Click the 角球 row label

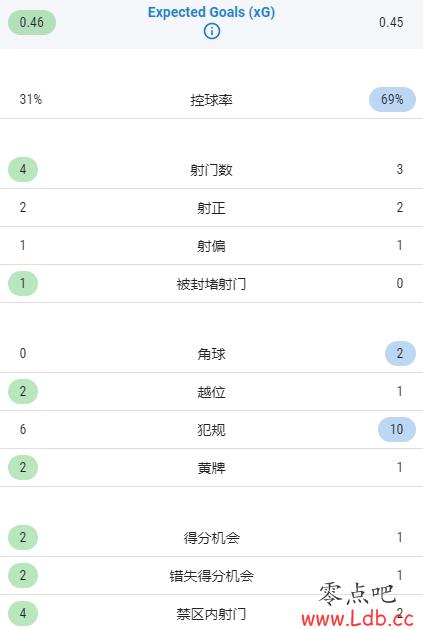[x=212, y=354]
